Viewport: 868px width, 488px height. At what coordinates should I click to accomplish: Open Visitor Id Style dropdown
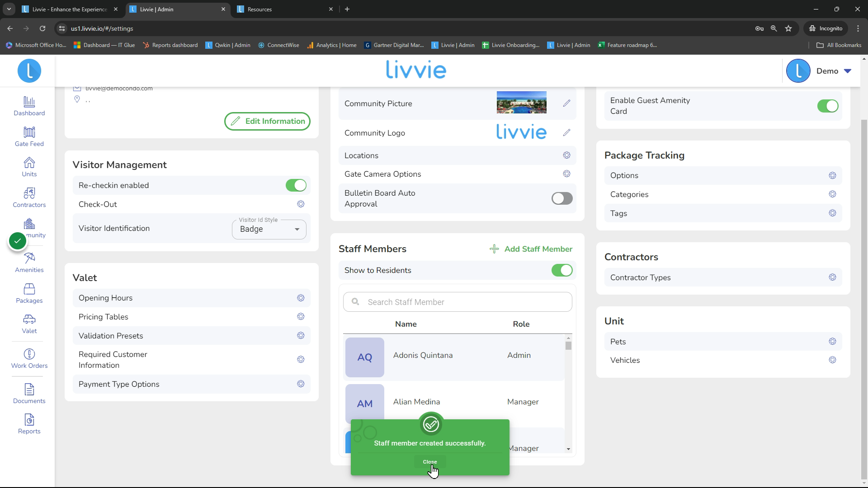point(269,229)
